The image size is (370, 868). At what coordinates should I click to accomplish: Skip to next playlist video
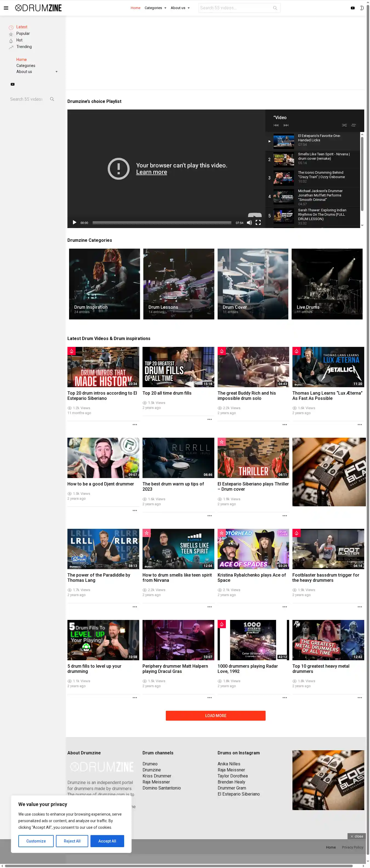pos(286,125)
